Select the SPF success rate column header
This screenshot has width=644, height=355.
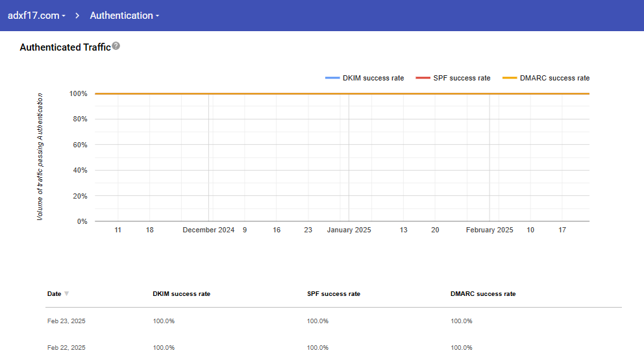click(333, 294)
